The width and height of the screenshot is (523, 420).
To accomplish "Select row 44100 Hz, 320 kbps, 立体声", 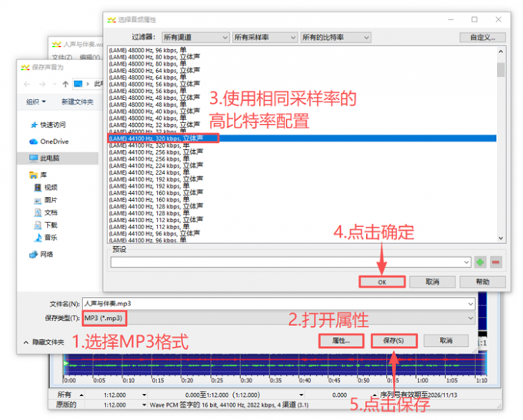I will click(302, 138).
